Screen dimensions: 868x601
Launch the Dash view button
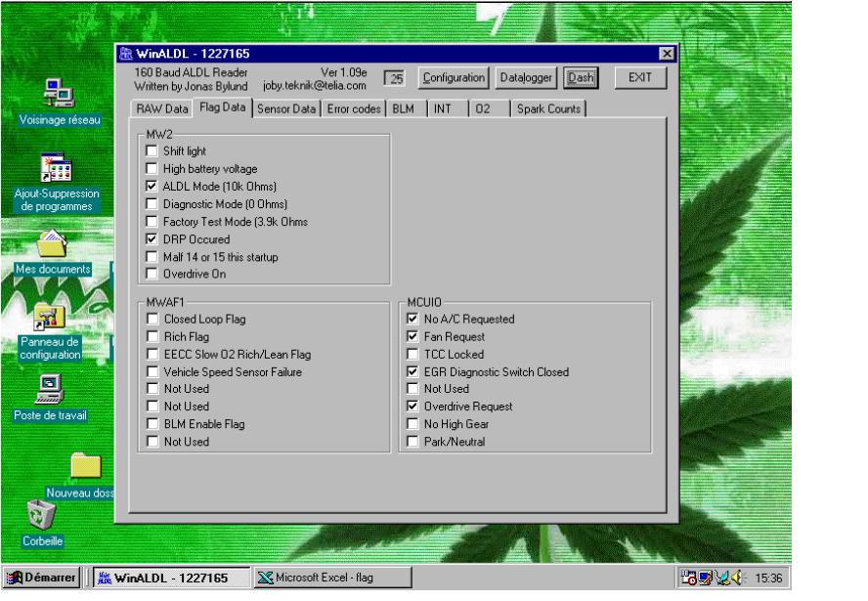(x=581, y=78)
